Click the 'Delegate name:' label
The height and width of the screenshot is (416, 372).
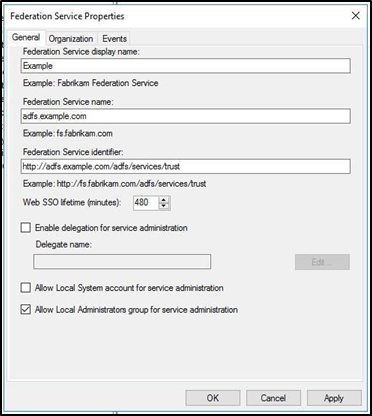tap(63, 245)
